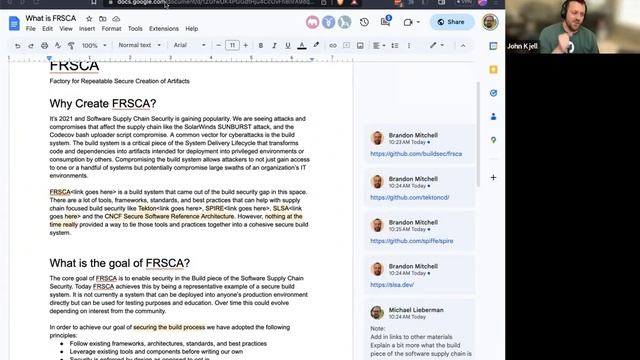
Task: Open the Help menu
Action: pyautogui.click(x=192, y=29)
